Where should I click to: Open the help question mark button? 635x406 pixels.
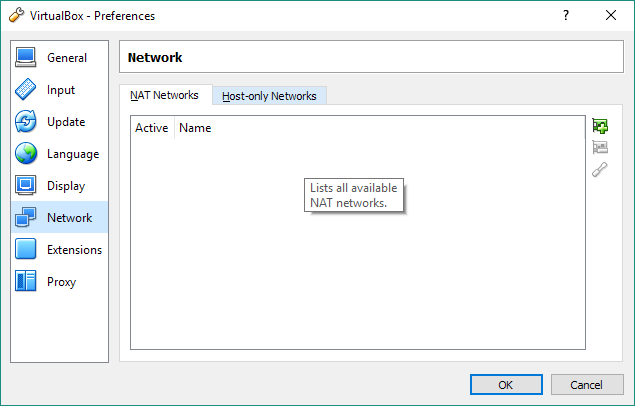(566, 15)
